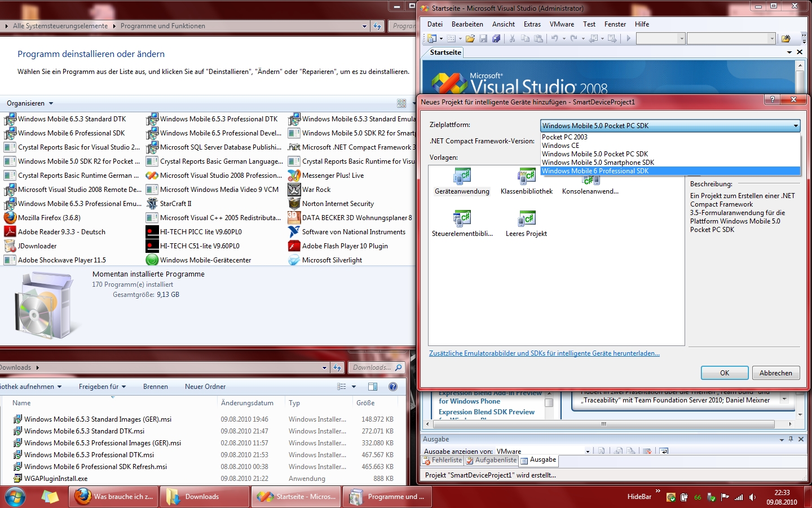Click the clear all icon in Ausgabe panel
Image resolution: width=812 pixels, height=508 pixels.
coord(647,451)
